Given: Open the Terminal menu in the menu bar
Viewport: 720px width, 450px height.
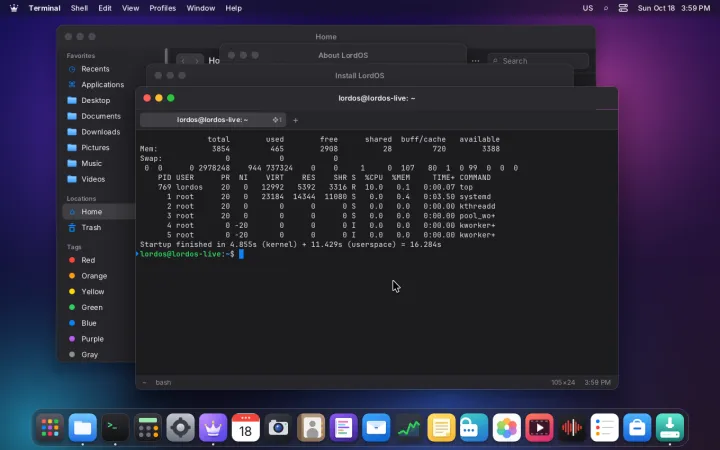Looking at the screenshot, I should click(45, 8).
